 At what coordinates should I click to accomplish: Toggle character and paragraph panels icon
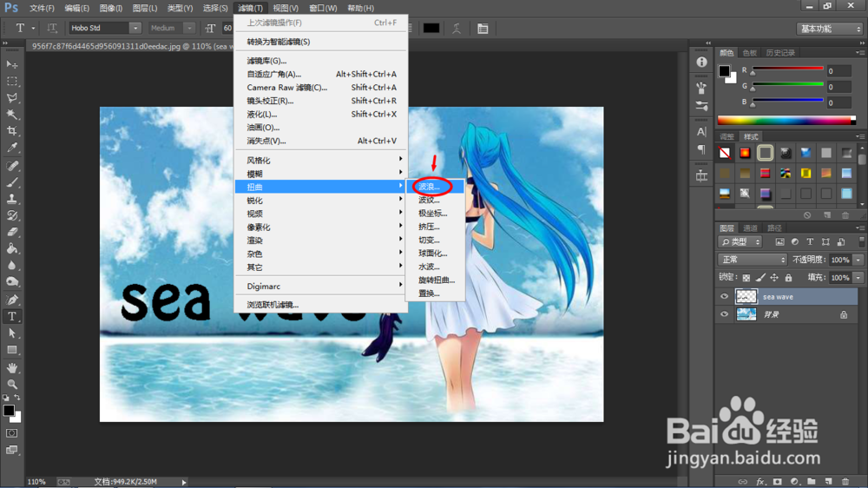[x=483, y=29]
